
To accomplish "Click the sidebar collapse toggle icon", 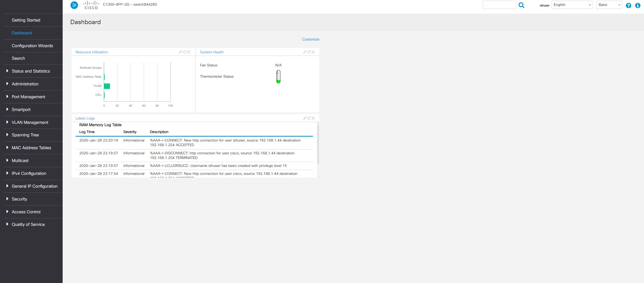I will [74, 5].
